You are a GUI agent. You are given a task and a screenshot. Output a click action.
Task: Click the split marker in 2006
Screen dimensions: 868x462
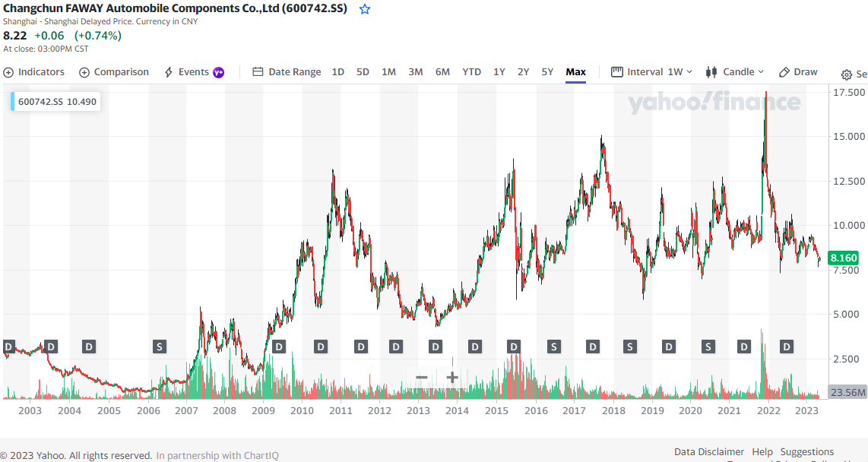pyautogui.click(x=160, y=347)
